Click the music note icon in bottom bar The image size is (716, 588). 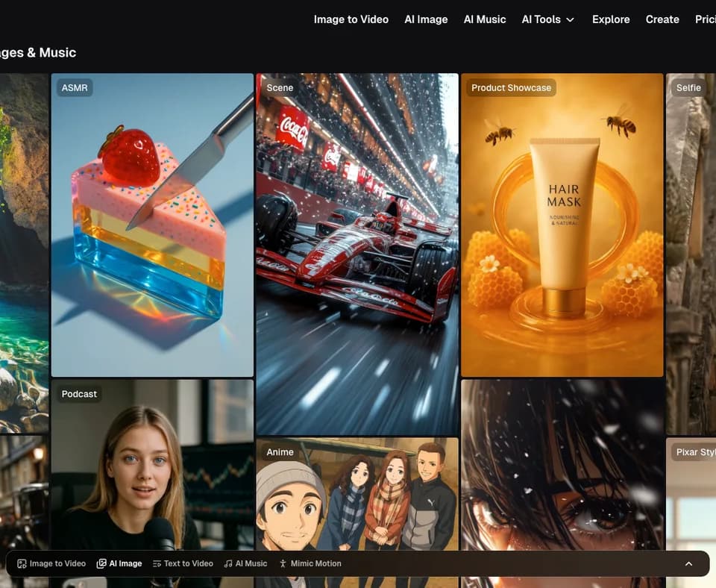point(228,563)
